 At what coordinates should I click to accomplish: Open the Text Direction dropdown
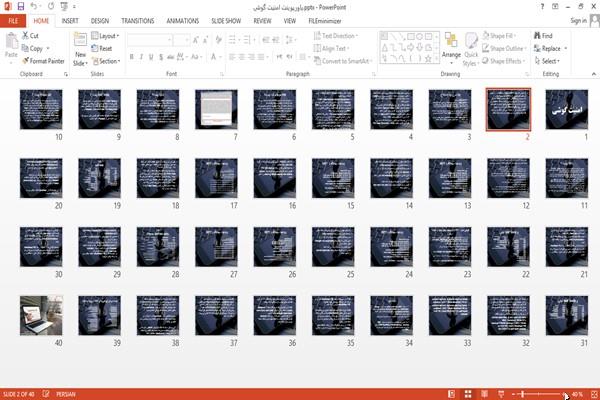tap(336, 36)
